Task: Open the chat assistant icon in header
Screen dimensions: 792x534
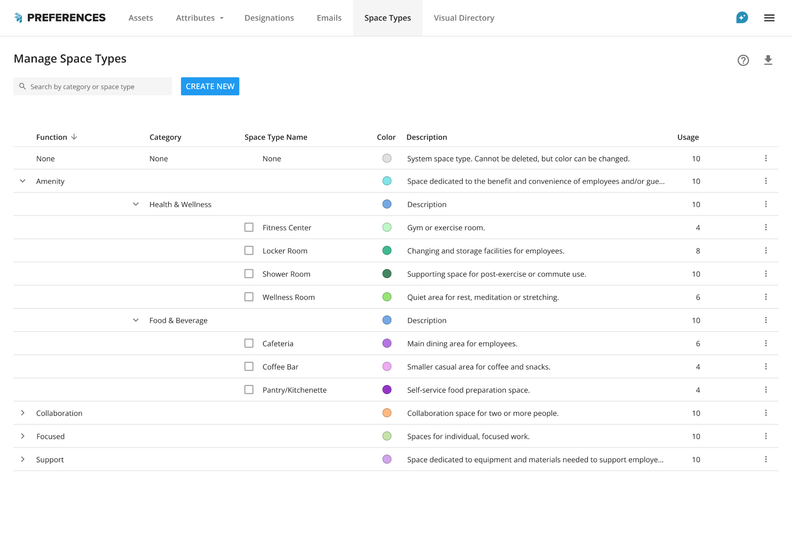Action: click(x=741, y=18)
